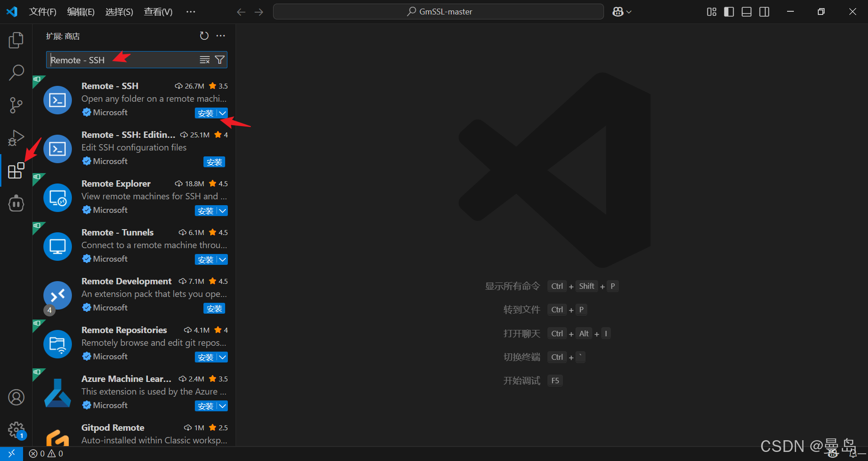Expand install options for Azure Machine Learning

222,406
